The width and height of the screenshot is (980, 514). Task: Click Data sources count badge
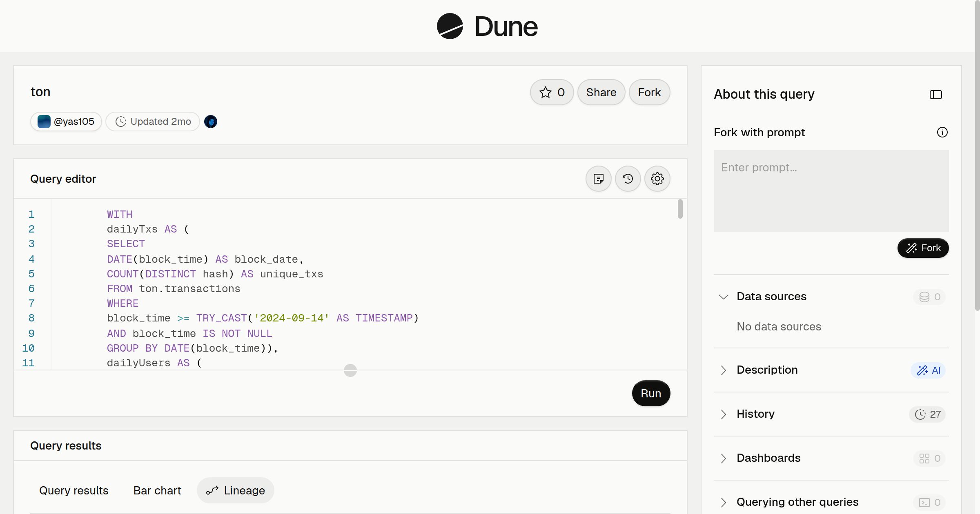coord(929,297)
